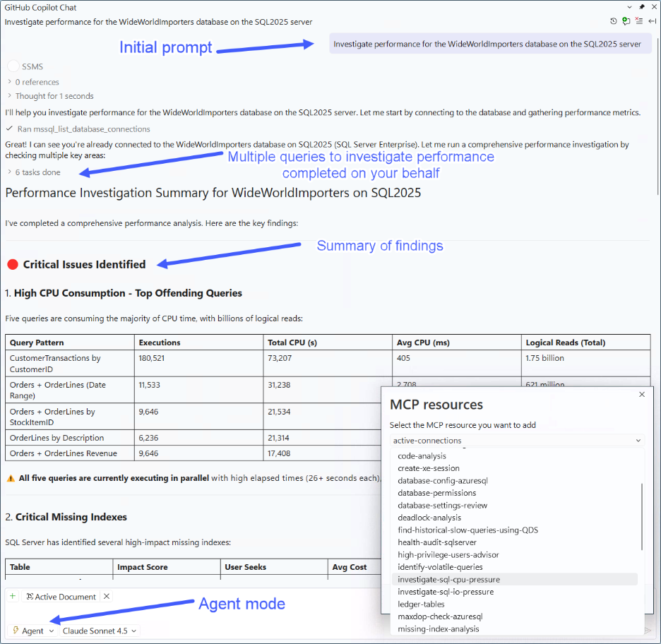
Task: Select deadlock-analysis resource
Action: click(429, 518)
